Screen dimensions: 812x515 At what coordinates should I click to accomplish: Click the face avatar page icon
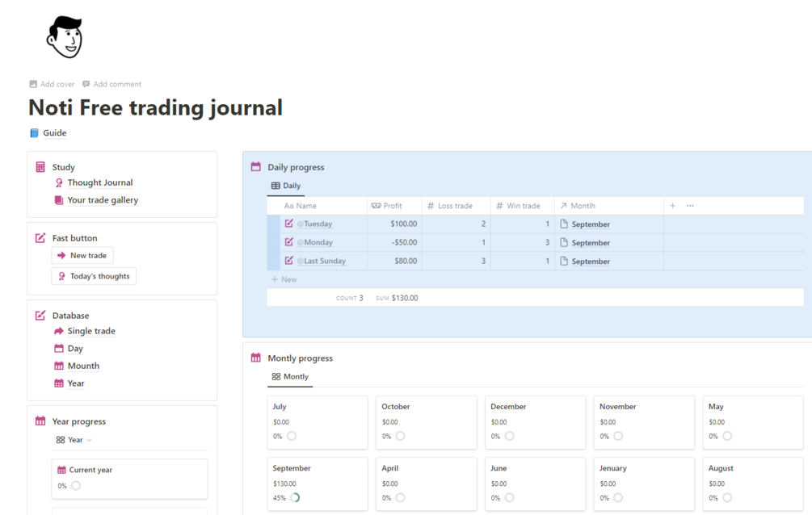click(x=65, y=37)
